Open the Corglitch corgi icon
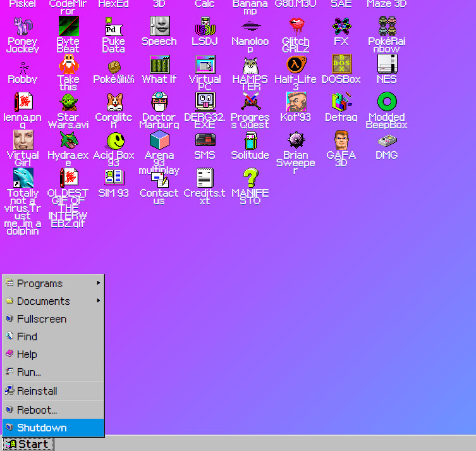476x451 pixels. click(x=114, y=103)
